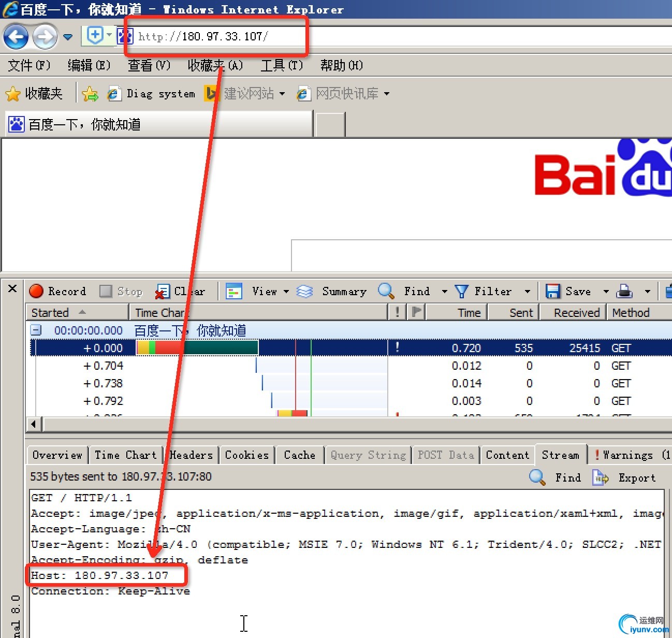Screen dimensions: 672x638
Task: Click the Stop recording button
Action: pyautogui.click(x=121, y=291)
